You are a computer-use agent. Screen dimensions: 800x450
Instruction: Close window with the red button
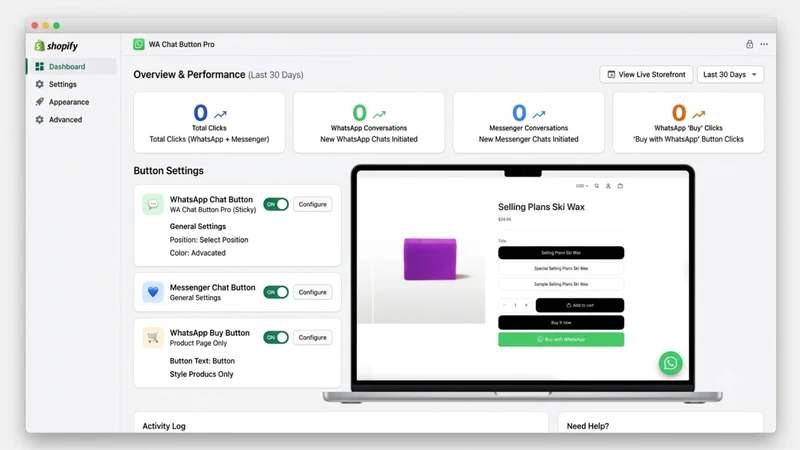35,26
